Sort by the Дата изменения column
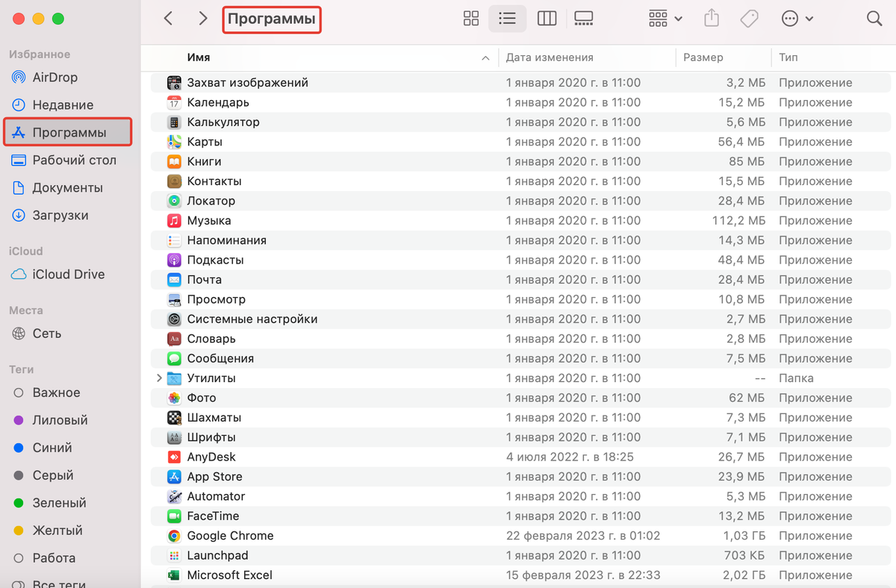896x588 pixels. pos(550,57)
